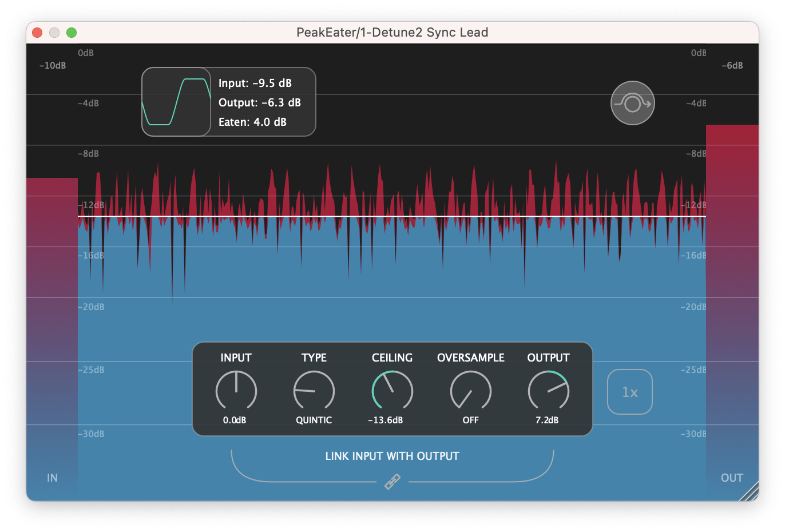Click the OUTPUT gain knob
The image size is (785, 532).
click(549, 391)
